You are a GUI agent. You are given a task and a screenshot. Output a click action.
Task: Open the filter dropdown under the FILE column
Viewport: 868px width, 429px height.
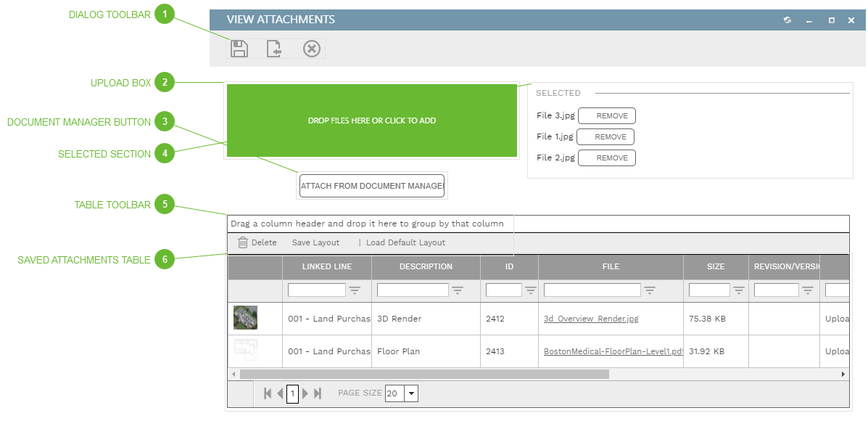(x=650, y=290)
